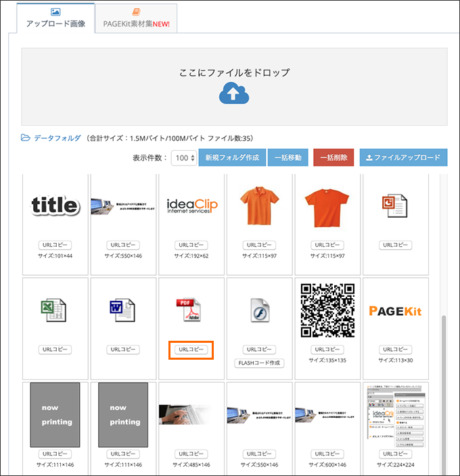
Task: Copy URL of the 550×146 banner in first row
Action: pos(123,245)
